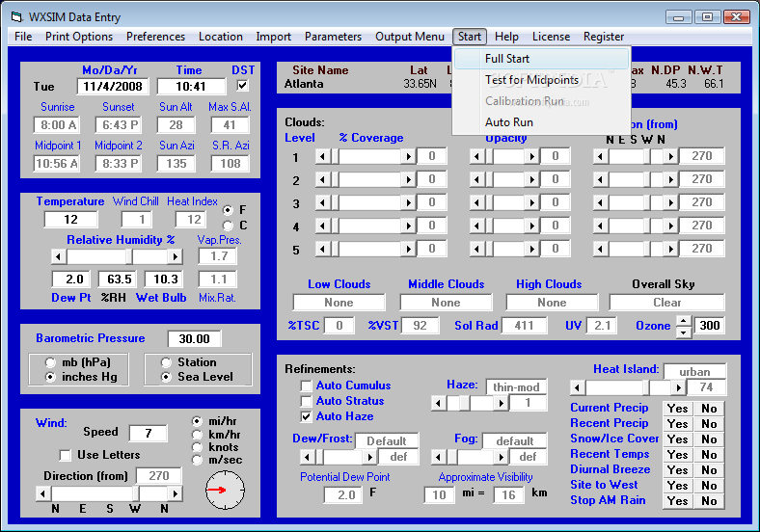The image size is (760, 532).
Task: Open the Output Menu
Action: point(410,37)
